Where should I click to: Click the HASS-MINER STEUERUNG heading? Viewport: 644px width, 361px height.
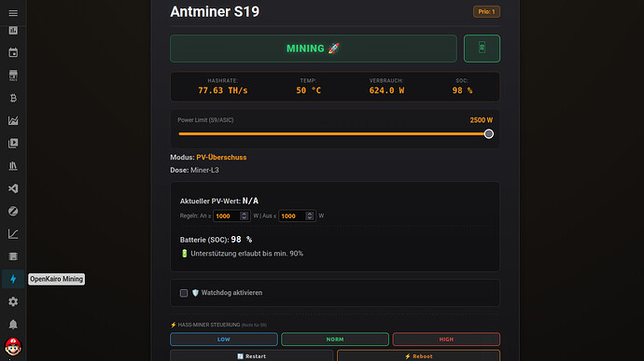(209, 325)
